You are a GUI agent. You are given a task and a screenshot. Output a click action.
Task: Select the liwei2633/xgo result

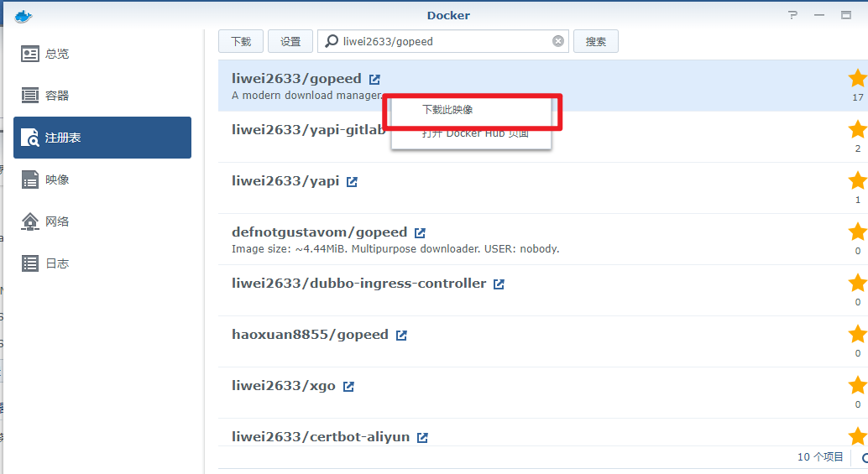click(543, 393)
